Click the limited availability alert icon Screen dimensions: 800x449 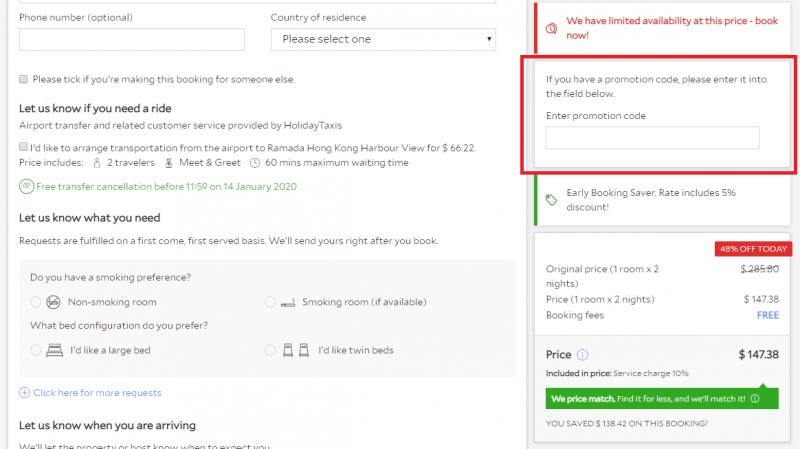(552, 29)
